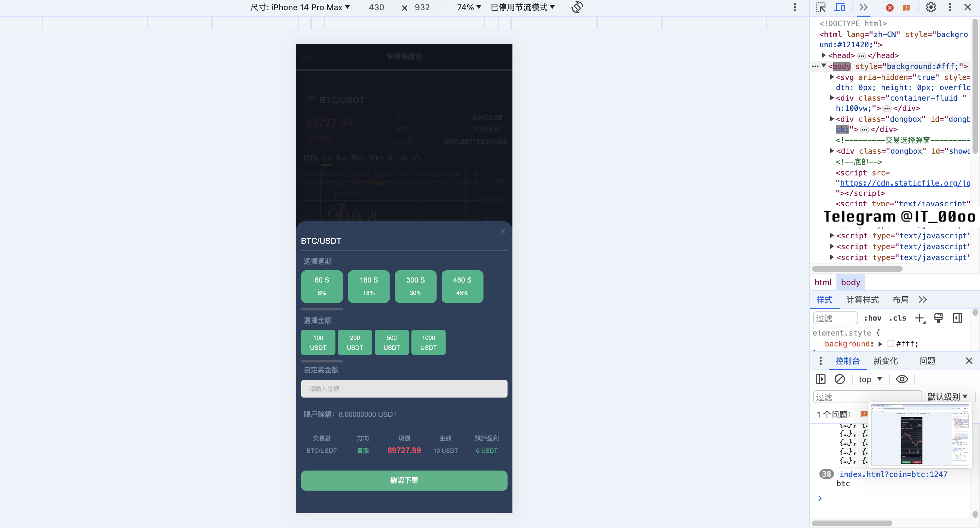Screen dimensions: 980x528
Task: Click the #fff background color swatch
Action: click(x=891, y=344)
